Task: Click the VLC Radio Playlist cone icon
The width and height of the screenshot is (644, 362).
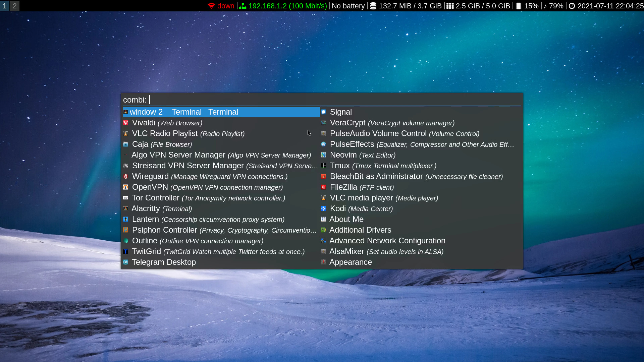Action: pyautogui.click(x=126, y=133)
